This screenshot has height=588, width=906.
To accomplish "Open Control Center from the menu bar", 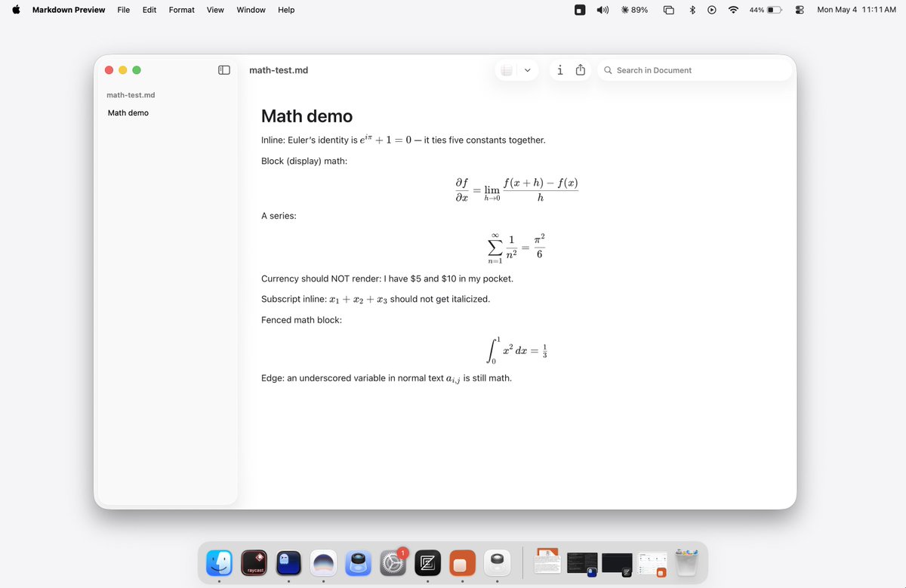I will [x=800, y=10].
